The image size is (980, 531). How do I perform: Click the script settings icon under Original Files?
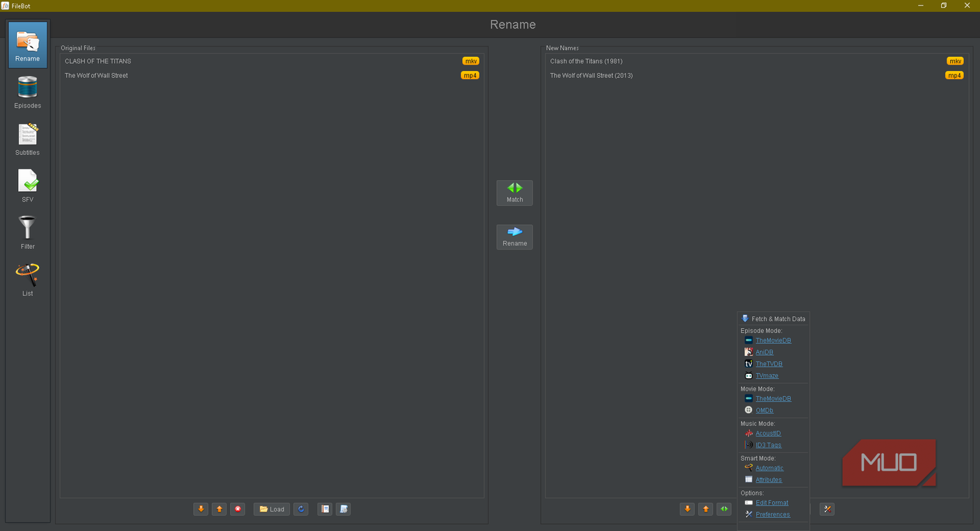[x=343, y=509]
